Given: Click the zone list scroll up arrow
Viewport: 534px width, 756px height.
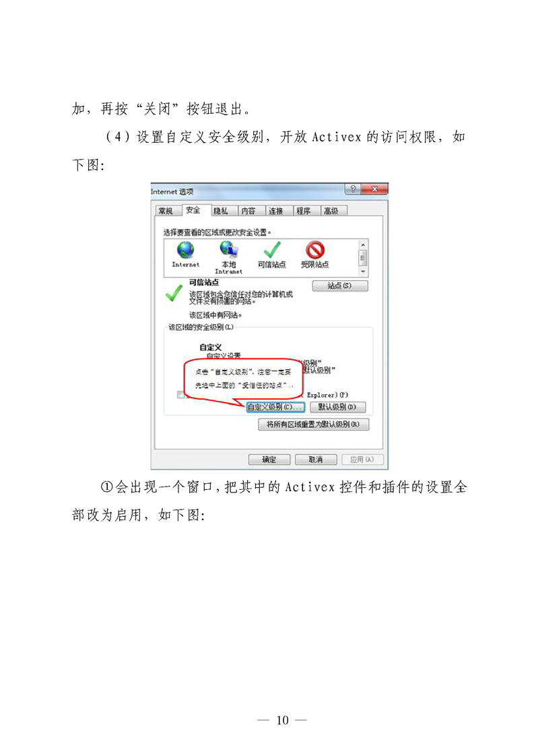Looking at the screenshot, I should pyautogui.click(x=363, y=245).
